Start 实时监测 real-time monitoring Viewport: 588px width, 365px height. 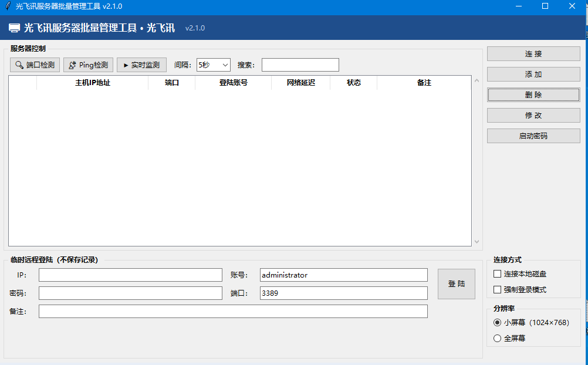pyautogui.click(x=141, y=65)
